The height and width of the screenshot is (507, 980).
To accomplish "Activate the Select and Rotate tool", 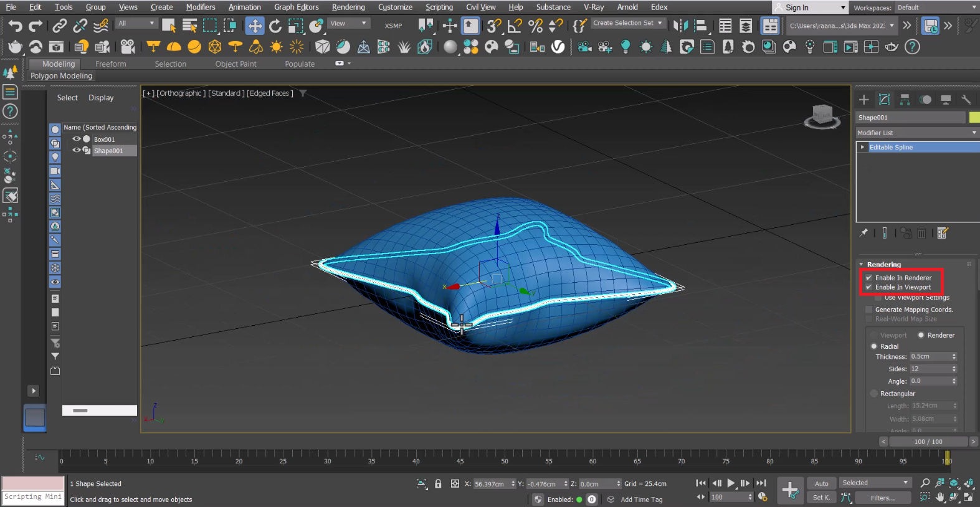I will pos(275,26).
